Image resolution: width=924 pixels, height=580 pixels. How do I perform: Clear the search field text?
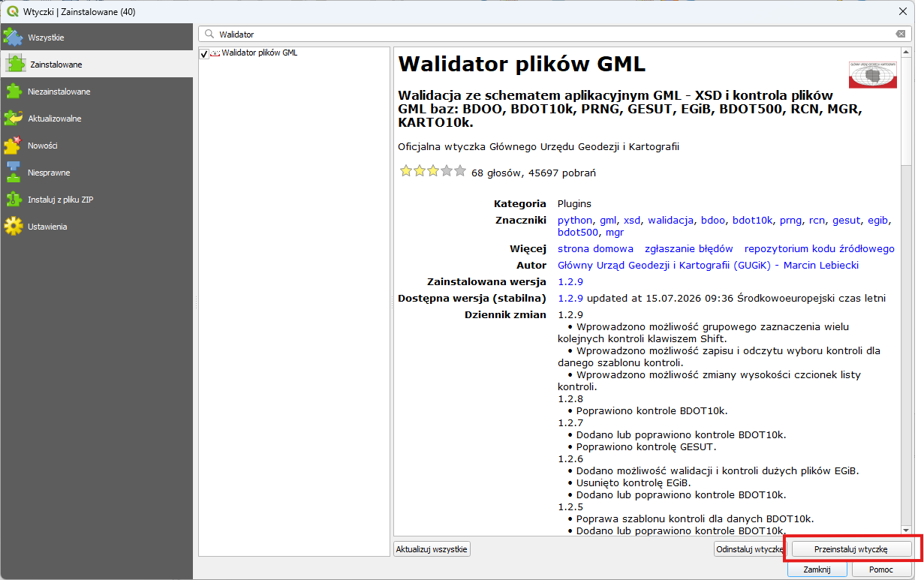[900, 35]
